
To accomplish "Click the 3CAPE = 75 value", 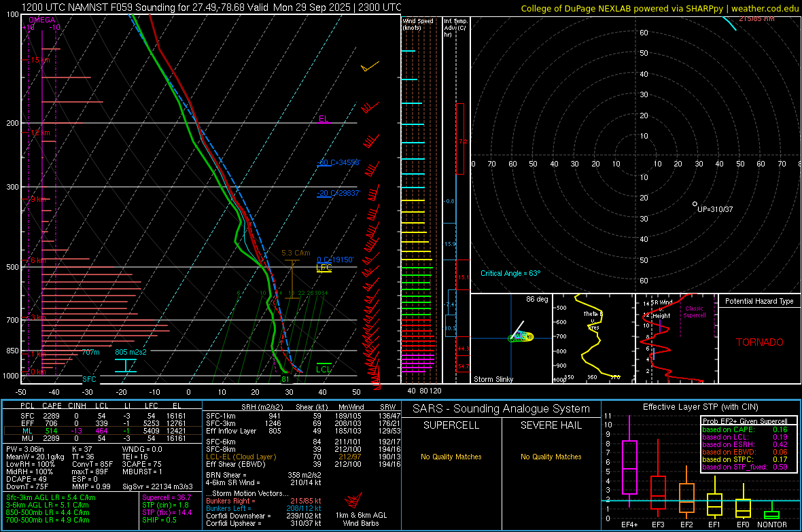I will click(141, 464).
